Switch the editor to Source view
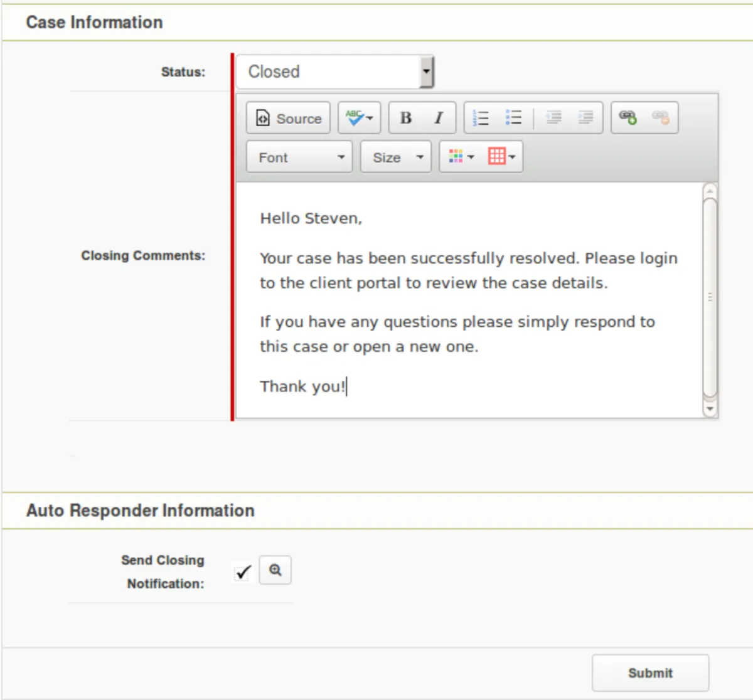This screenshot has width=753, height=700. click(x=288, y=118)
